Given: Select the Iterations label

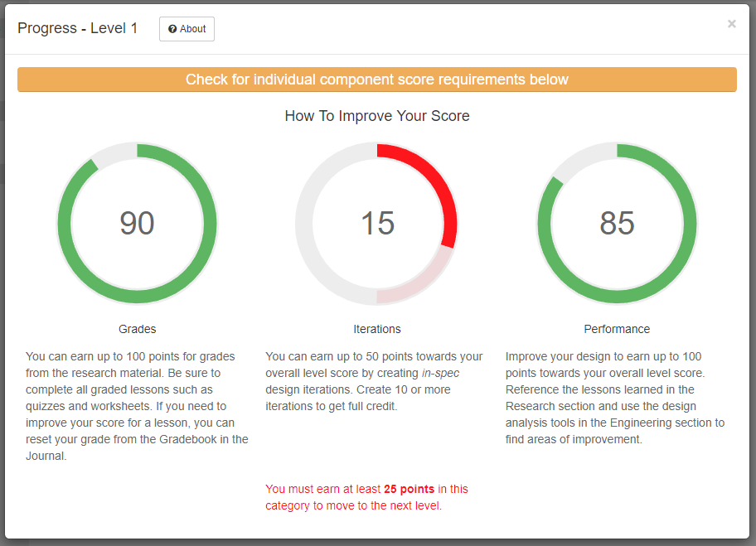Looking at the screenshot, I should coord(377,329).
